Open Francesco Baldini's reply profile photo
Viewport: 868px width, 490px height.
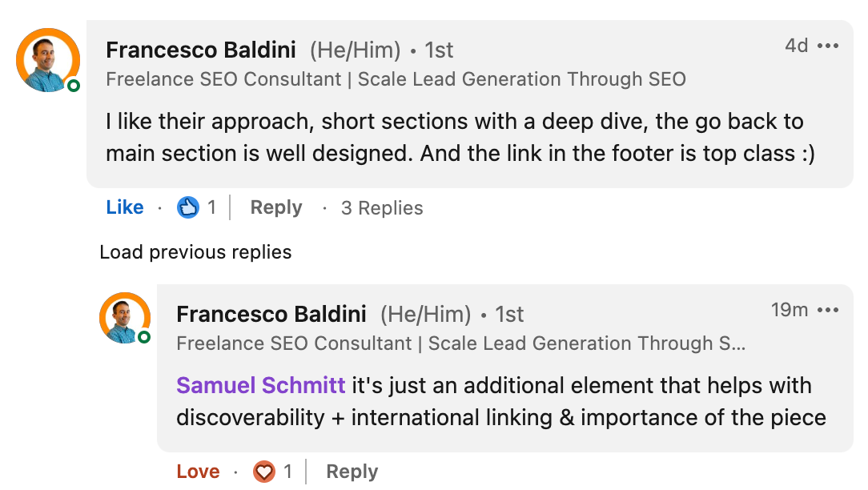(x=124, y=318)
